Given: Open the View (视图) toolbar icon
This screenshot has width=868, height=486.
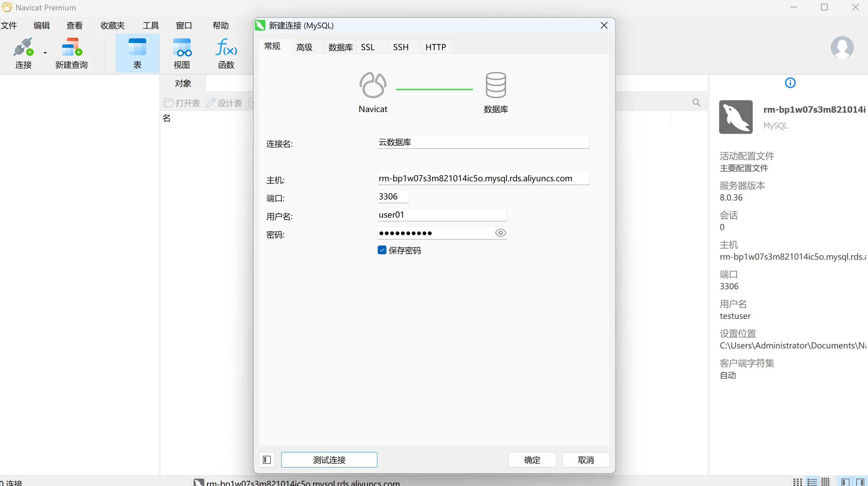Looking at the screenshot, I should [x=182, y=47].
